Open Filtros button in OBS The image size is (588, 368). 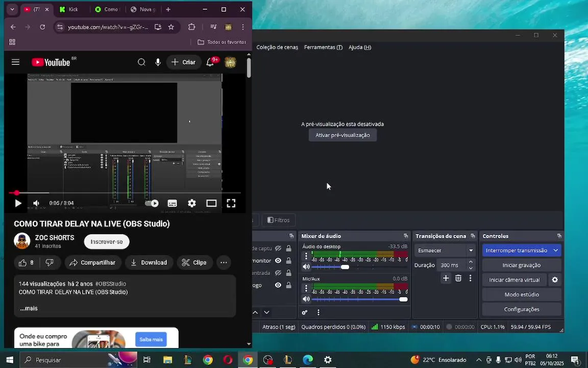[278, 220]
